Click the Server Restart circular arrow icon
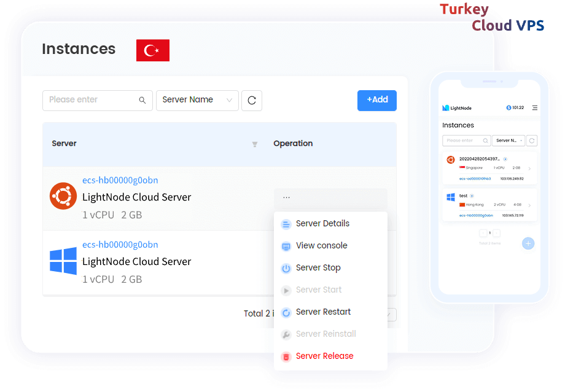This screenshot has height=392, width=565. 286,312
